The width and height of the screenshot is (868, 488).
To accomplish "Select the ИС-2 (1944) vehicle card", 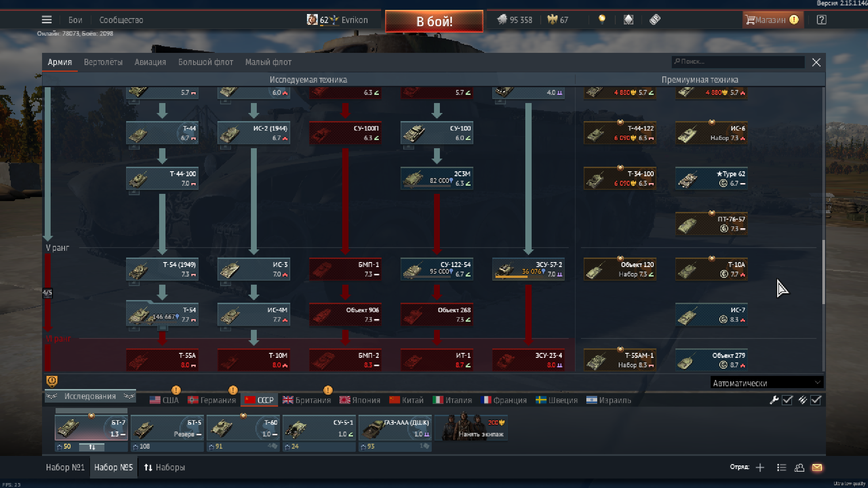I will tap(254, 133).
